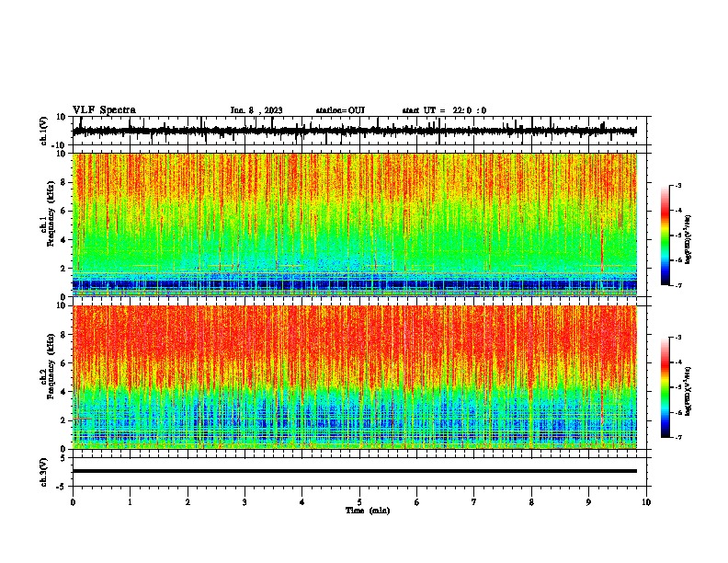
Task: Click the log(PSD) label beside ch.1 colorbar
Action: point(688,239)
